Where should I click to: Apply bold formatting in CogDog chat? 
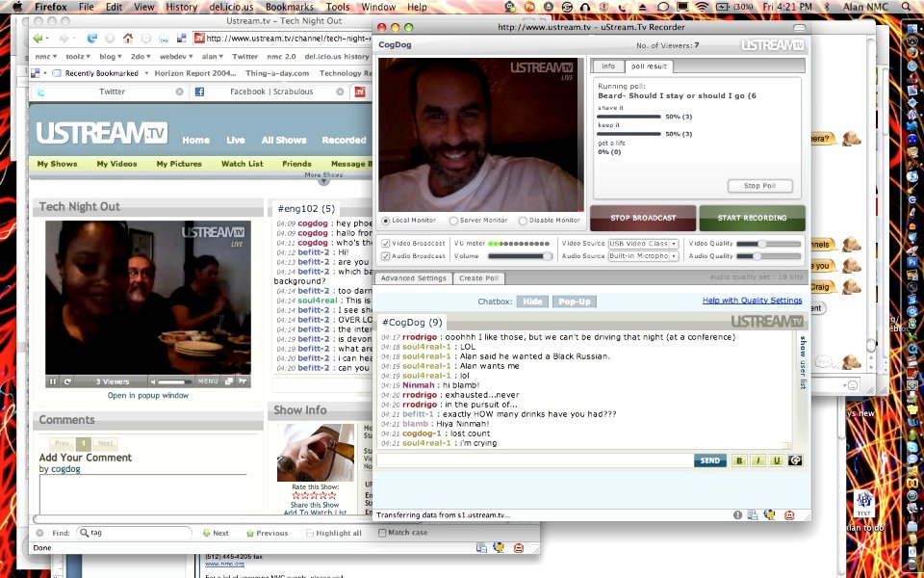(x=739, y=460)
